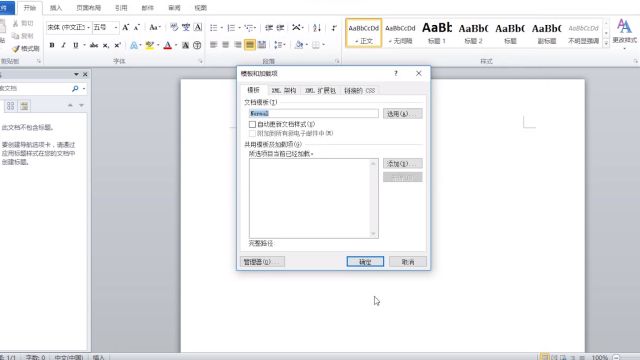Click the character shading icon

pos(185,45)
